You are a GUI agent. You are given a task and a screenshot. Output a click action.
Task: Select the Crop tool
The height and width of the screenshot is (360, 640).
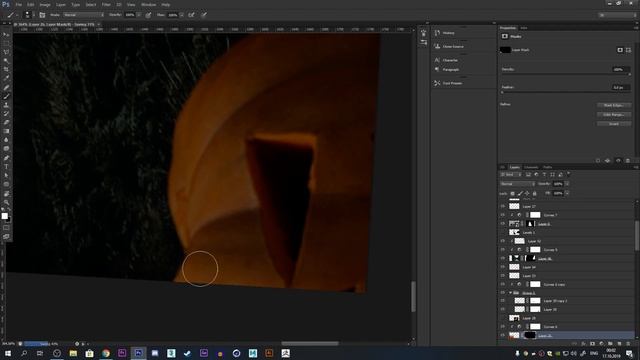point(6,70)
